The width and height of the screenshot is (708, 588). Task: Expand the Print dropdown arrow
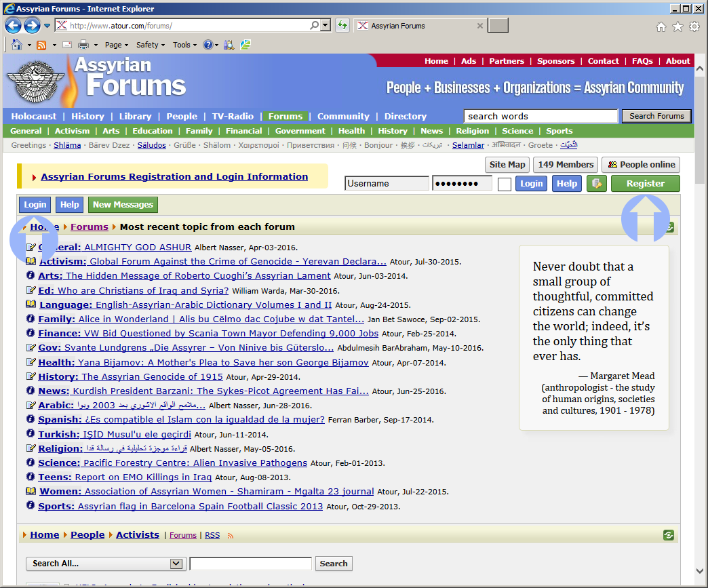(96, 45)
